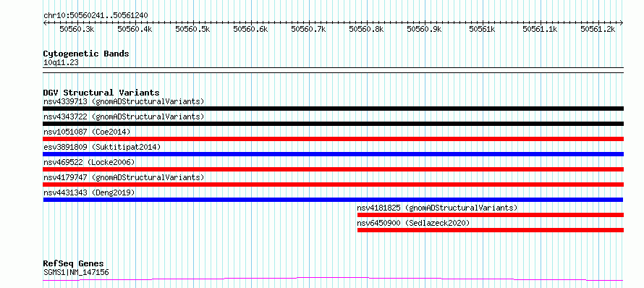Screen dimensions: 644x288
Task: Open variant nsv4179747 label
Action: click(x=124, y=177)
